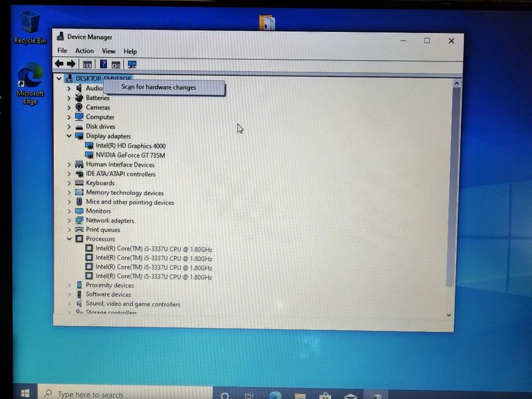Viewport: 532px width, 399px height.
Task: Click the Computer category icon
Action: click(x=79, y=117)
